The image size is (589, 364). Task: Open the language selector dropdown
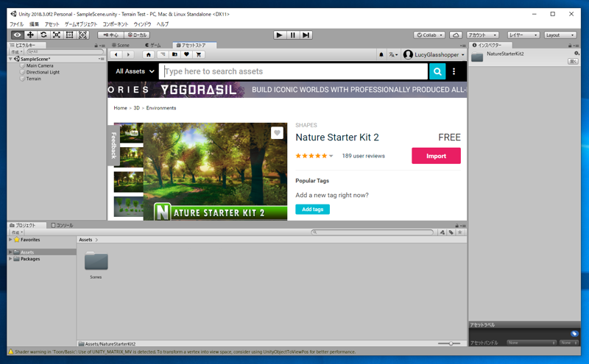point(393,55)
